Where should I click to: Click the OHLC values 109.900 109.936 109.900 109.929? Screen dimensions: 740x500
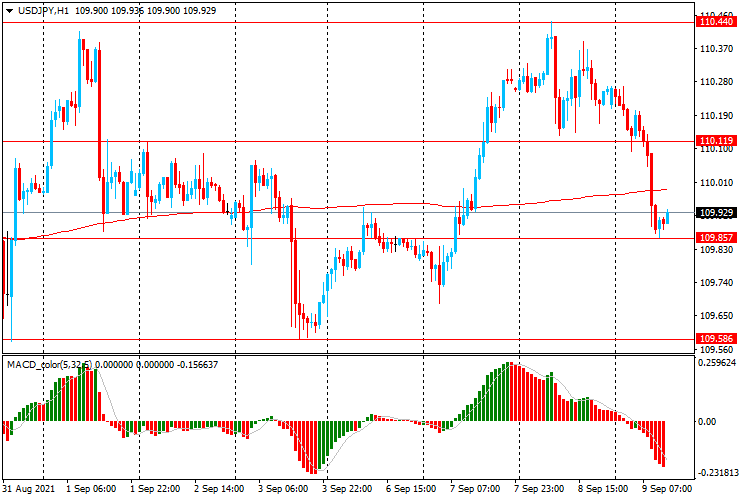(145, 10)
